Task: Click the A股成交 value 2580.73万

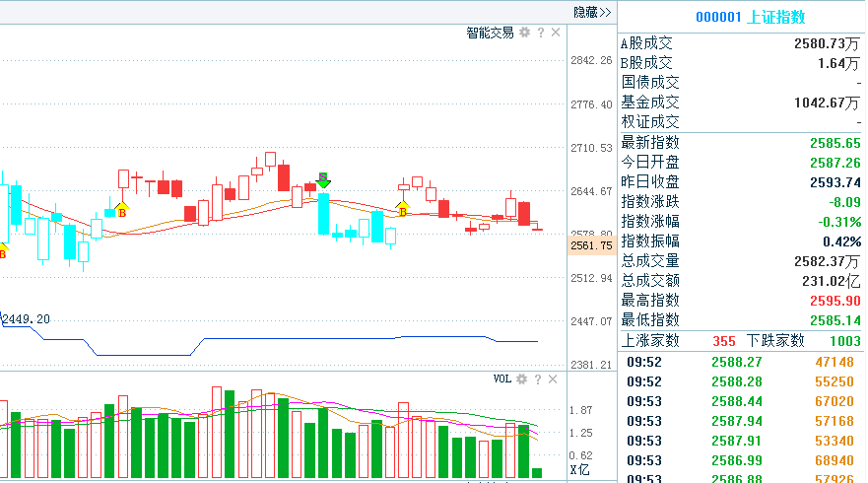Action: pyautogui.click(x=827, y=43)
